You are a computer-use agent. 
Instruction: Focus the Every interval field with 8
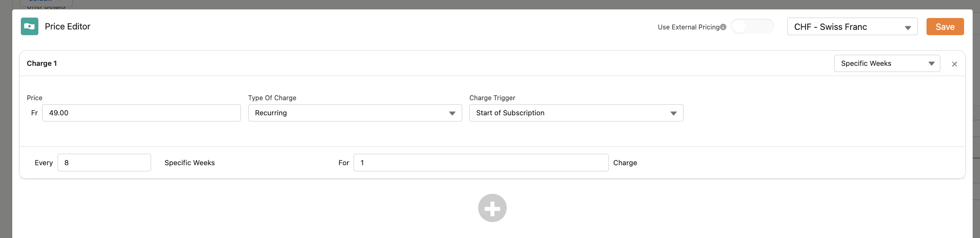tap(104, 163)
